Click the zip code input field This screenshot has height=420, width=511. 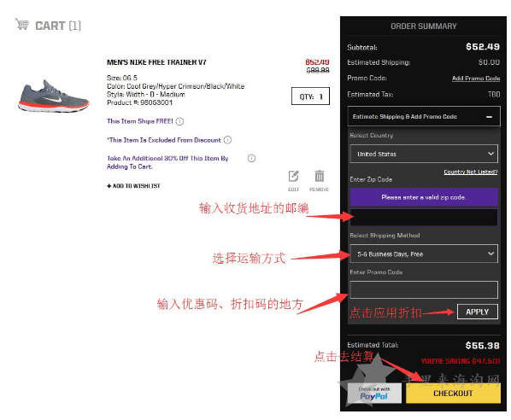click(x=424, y=217)
